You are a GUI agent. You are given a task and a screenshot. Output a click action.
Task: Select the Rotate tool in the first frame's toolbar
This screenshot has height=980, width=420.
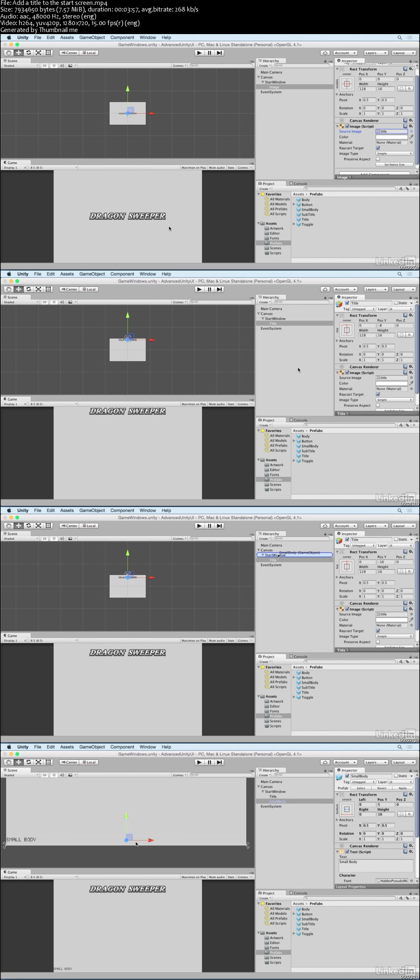click(28, 53)
